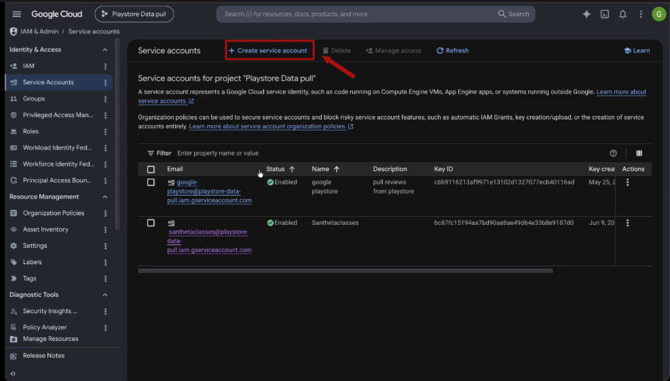Open google-playstore service account email link

tap(209, 191)
